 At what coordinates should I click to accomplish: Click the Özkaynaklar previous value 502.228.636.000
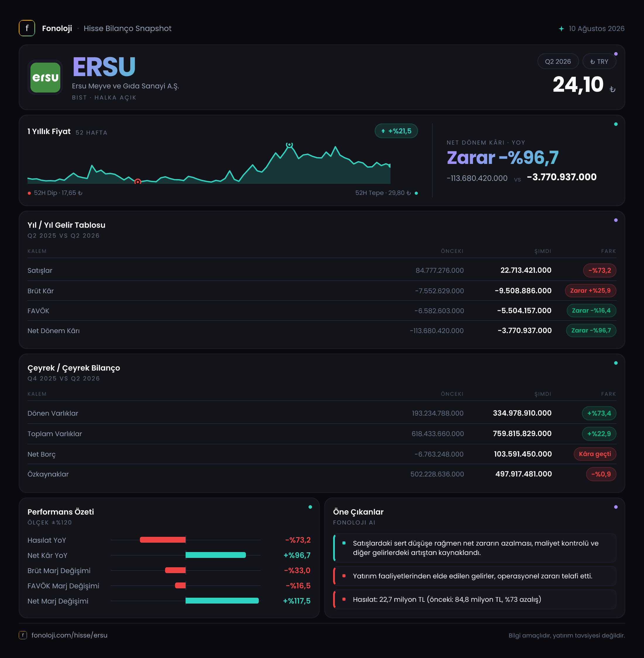click(x=437, y=474)
